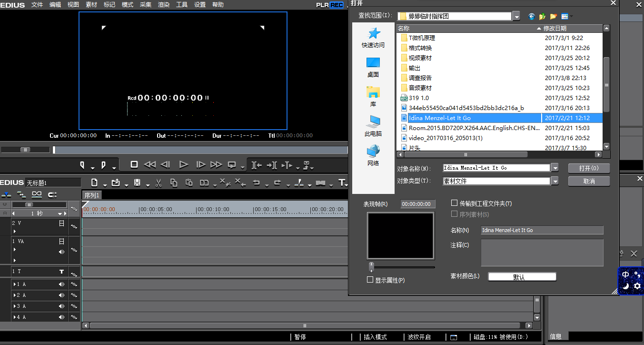Click the 打开(O) button
Image resolution: width=644 pixels, height=345 pixels.
pyautogui.click(x=589, y=168)
